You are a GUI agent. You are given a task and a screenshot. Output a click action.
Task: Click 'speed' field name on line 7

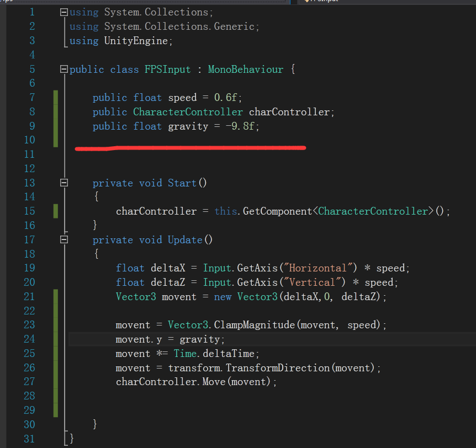pyautogui.click(x=182, y=98)
